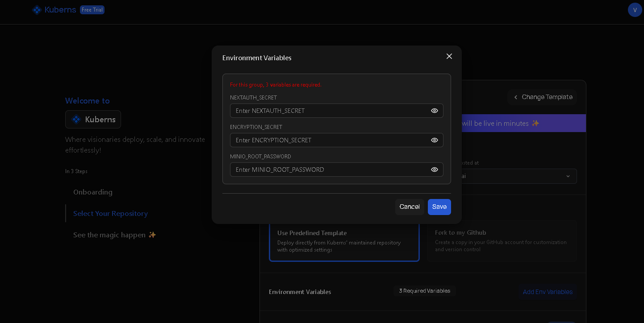Screen dimensions: 644x323
Task: Click the Free Trial badge next to Kuberns
Action: point(92,9)
